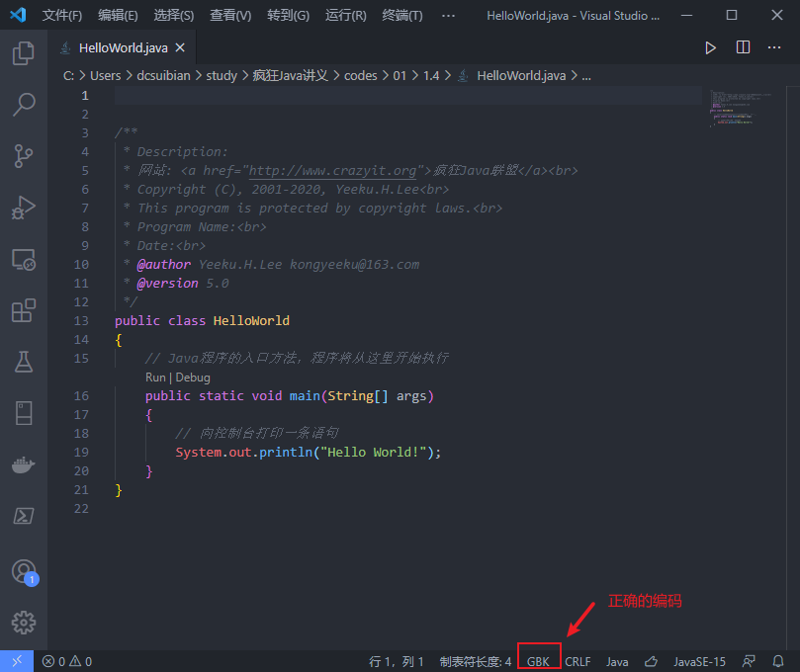The height and width of the screenshot is (672, 800).
Task: Open the 终端(T) menu
Action: point(402,15)
